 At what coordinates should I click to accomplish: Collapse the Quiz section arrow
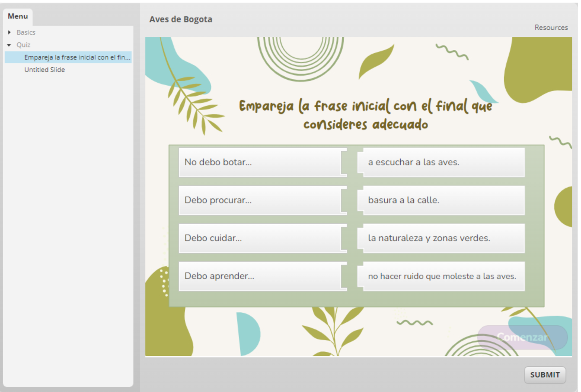[9, 45]
